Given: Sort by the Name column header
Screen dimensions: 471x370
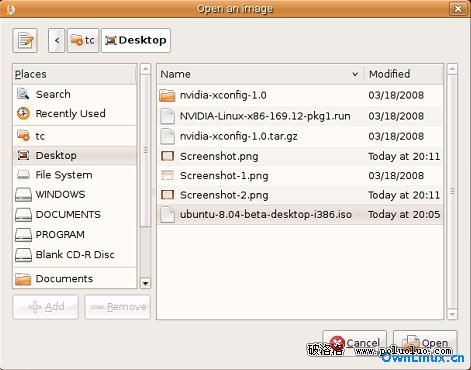Looking at the screenshot, I should [x=260, y=74].
